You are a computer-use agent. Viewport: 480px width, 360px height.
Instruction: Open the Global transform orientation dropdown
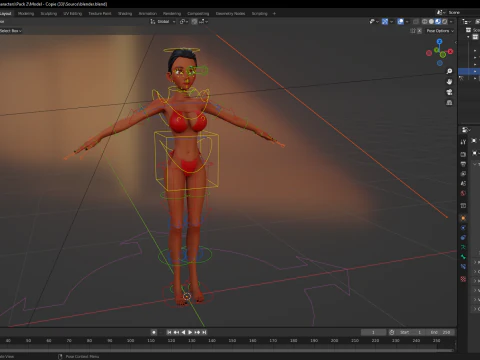point(163,22)
